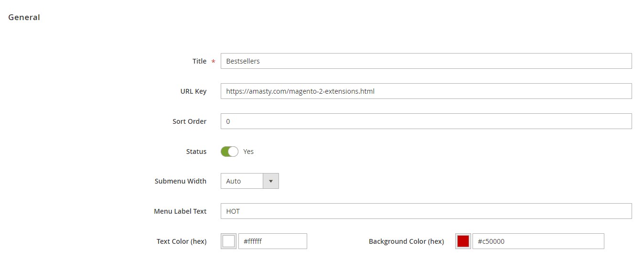Click the Background Color (hex) label
The height and width of the screenshot is (261, 644).
click(x=406, y=241)
